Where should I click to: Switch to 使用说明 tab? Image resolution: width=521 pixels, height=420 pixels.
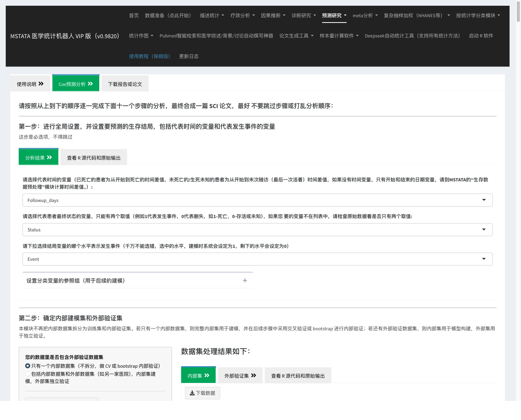click(x=30, y=84)
